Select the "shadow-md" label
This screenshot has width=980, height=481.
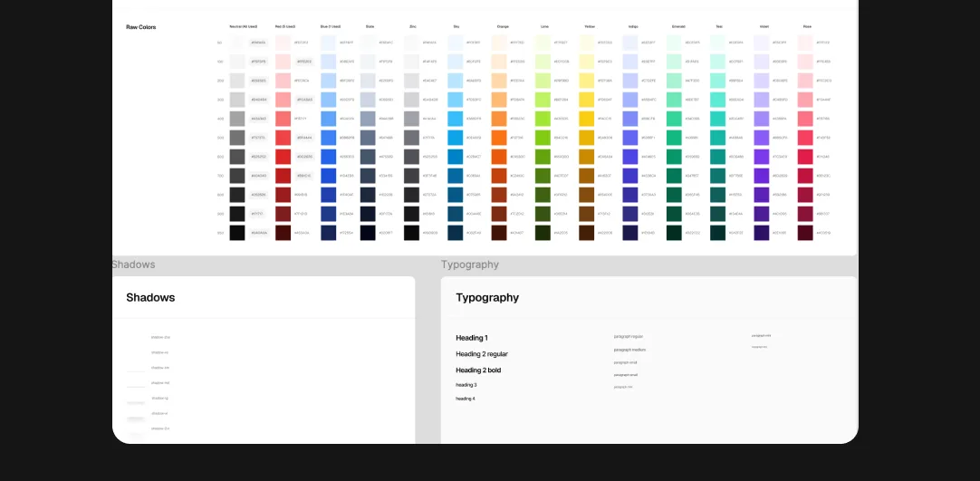point(160,383)
